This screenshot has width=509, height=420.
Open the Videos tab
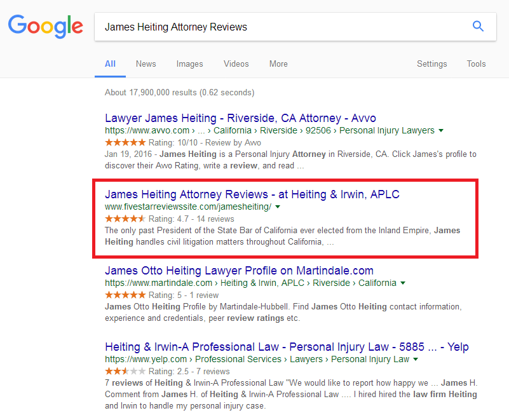[x=236, y=64]
